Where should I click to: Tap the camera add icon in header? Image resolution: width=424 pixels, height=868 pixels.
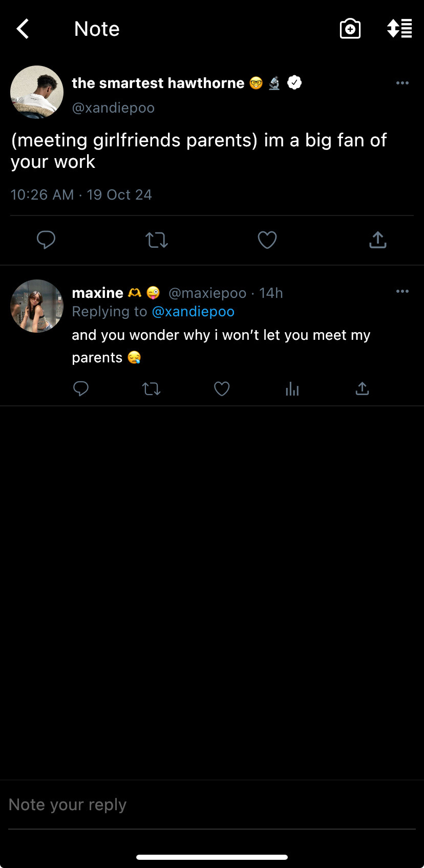point(350,29)
